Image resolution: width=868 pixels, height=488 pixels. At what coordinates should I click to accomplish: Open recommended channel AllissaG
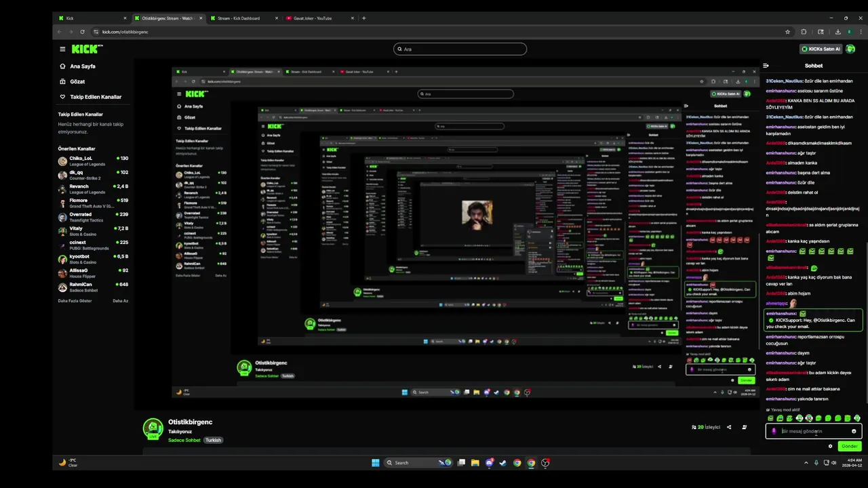pos(94,273)
